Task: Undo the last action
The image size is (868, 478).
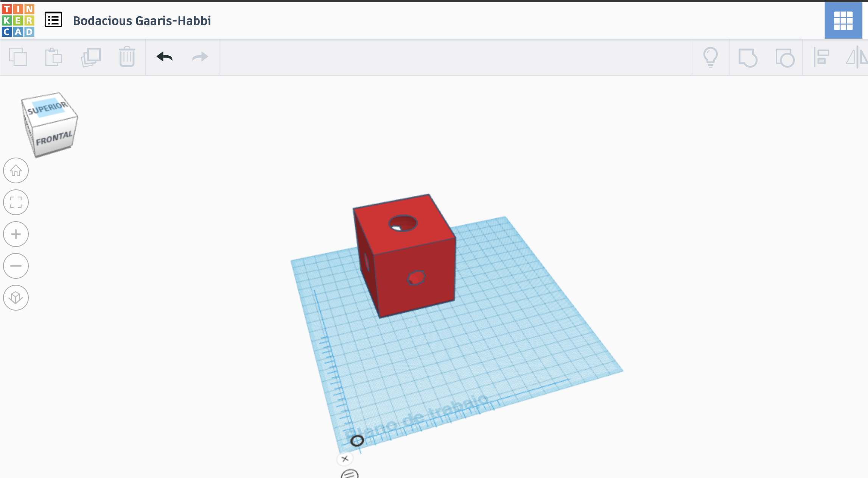Action: pos(165,57)
